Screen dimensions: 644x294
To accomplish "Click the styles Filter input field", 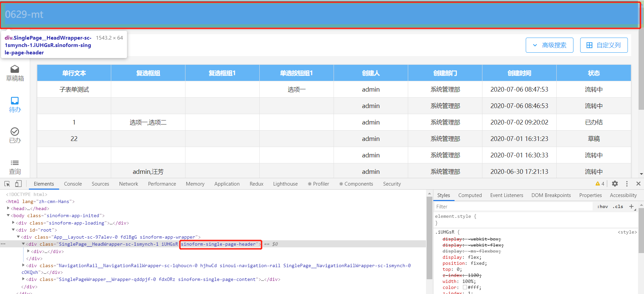I will [513, 207].
